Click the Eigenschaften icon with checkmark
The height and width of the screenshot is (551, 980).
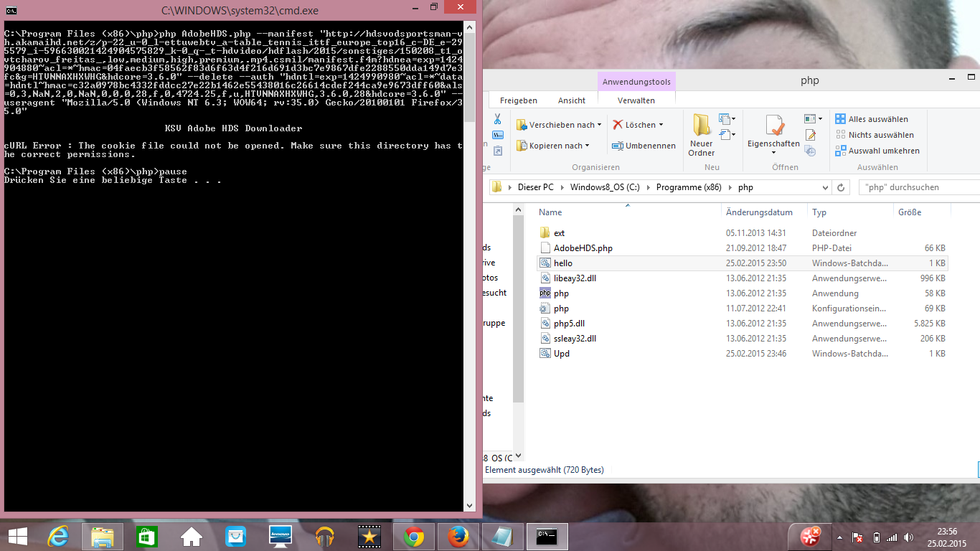tap(773, 126)
